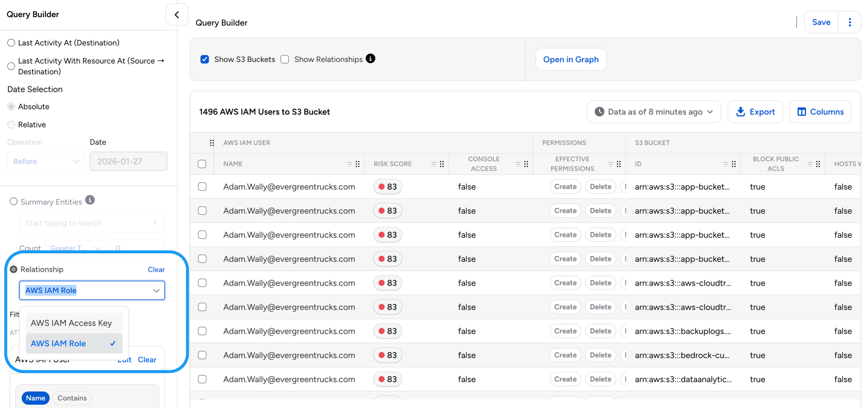Image resolution: width=868 pixels, height=408 pixels.
Task: Choose AWS IAM Access Key option
Action: tap(71, 323)
